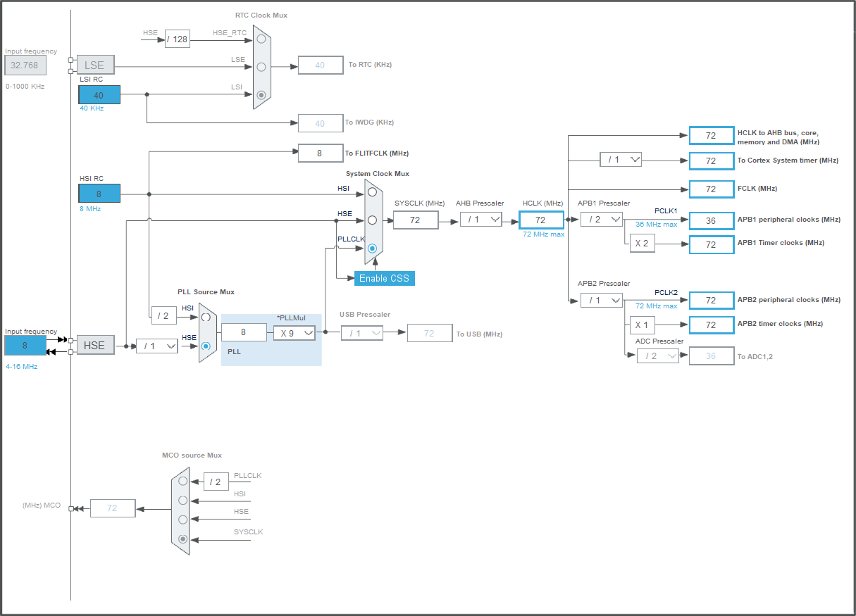Select HSI in the PLL Source Mux
This screenshot has width=856, height=616.
[206, 317]
